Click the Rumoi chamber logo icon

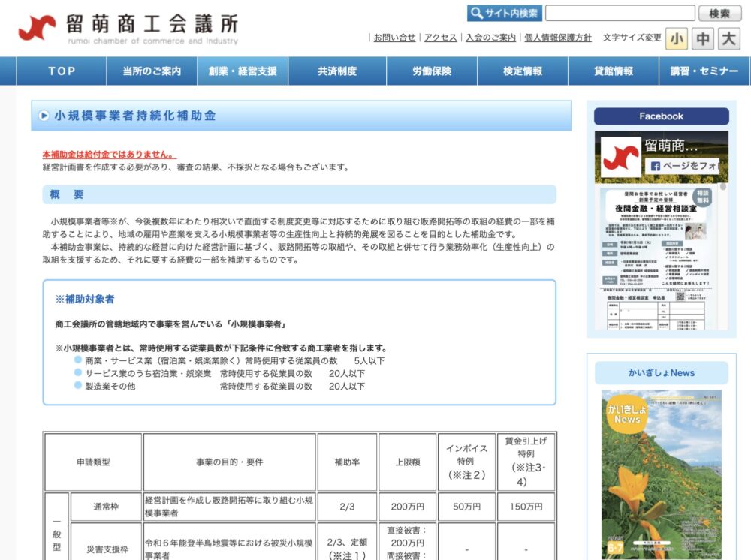[x=37, y=27]
